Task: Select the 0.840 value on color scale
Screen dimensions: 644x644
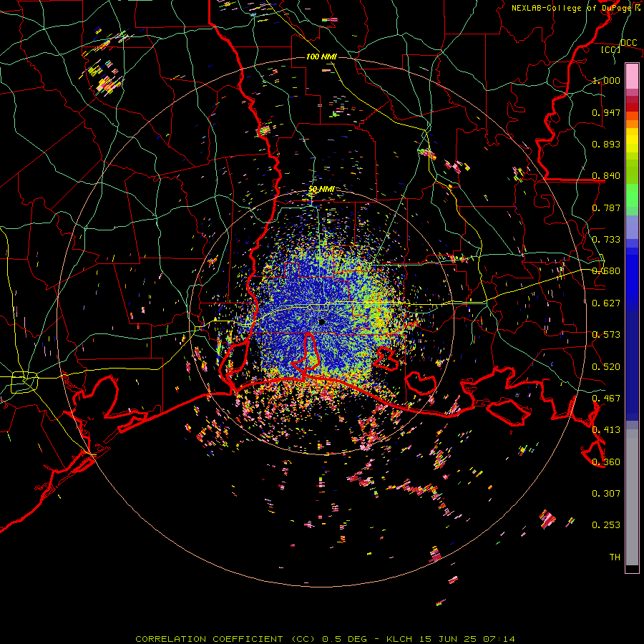Action: click(606, 176)
